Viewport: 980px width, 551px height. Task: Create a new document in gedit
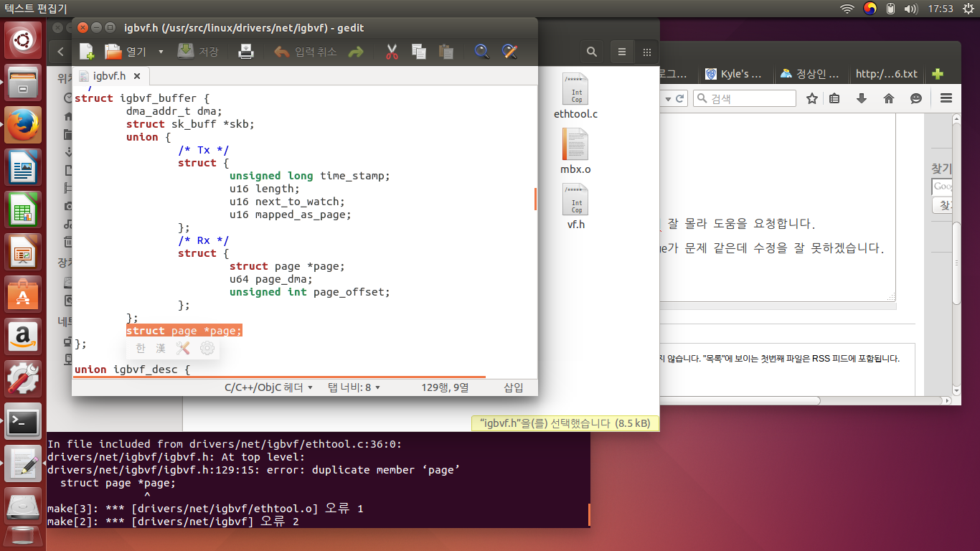[86, 52]
